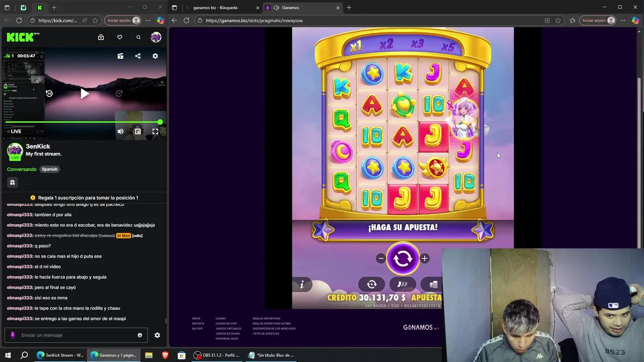
Task: Click the Conversando category link
Action: 22,169
